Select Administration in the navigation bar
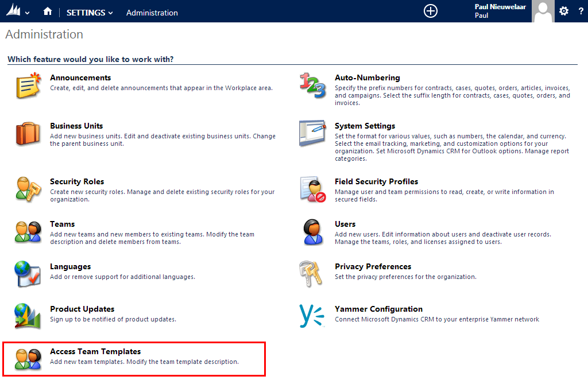The image size is (588, 380). 152,13
